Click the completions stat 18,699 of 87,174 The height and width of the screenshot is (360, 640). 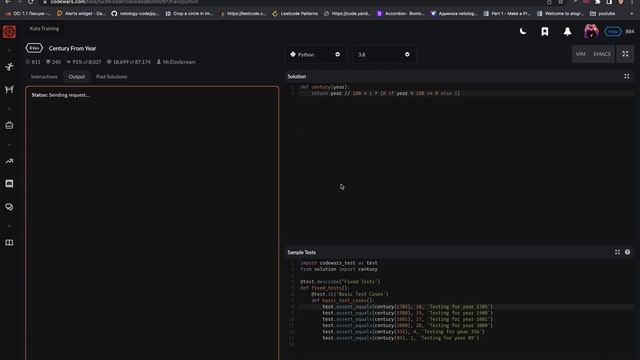coord(129,62)
